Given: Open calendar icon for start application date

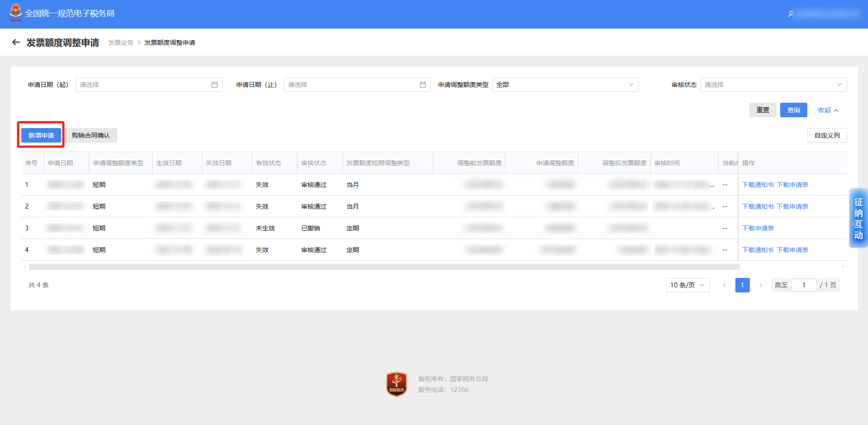Looking at the screenshot, I should (x=215, y=85).
